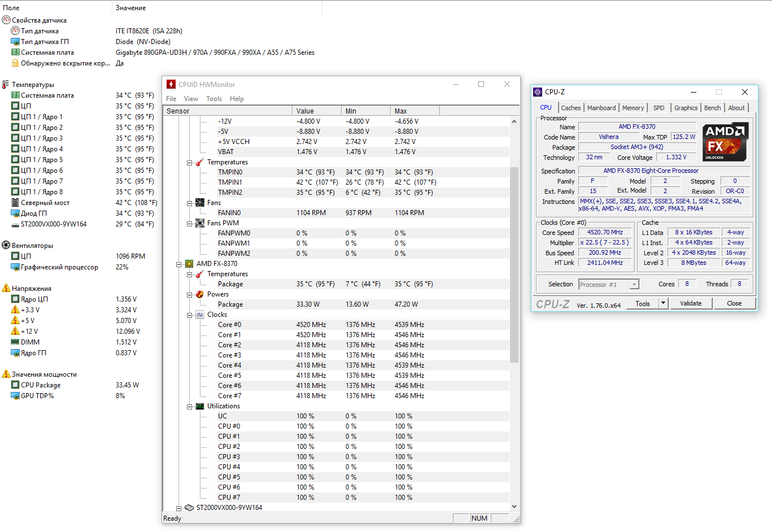The height and width of the screenshot is (532, 772).
Task: Click the Диод ГП monitor icon
Action: coord(15,213)
